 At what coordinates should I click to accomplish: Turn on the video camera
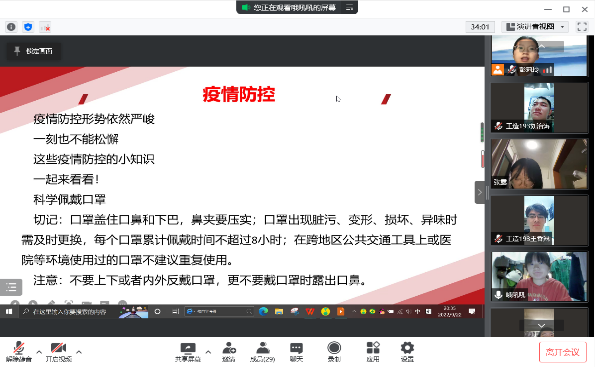click(58, 351)
